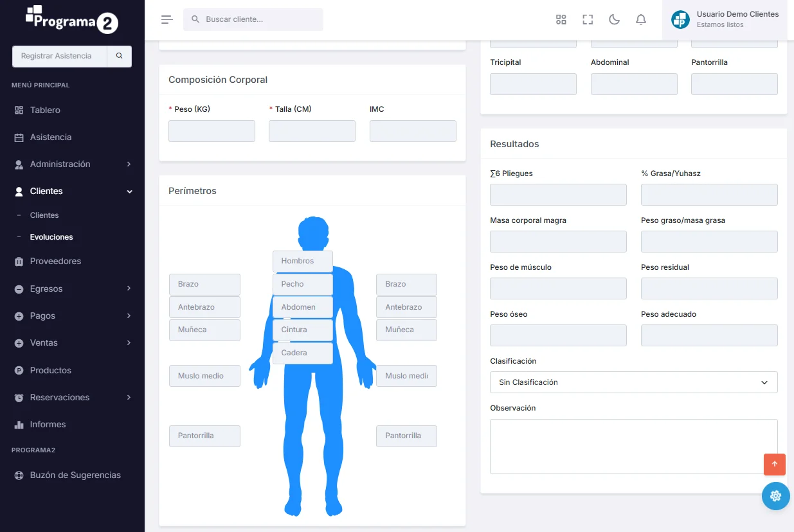Click the search icon beside Registrar Asistencia
This screenshot has width=794, height=532.
119,56
